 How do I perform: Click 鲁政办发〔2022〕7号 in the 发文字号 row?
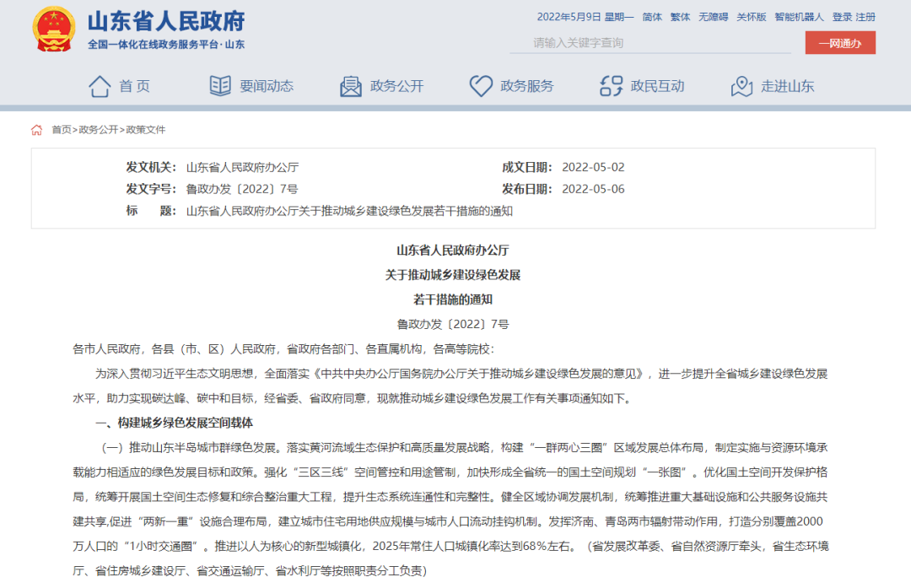coord(242,190)
